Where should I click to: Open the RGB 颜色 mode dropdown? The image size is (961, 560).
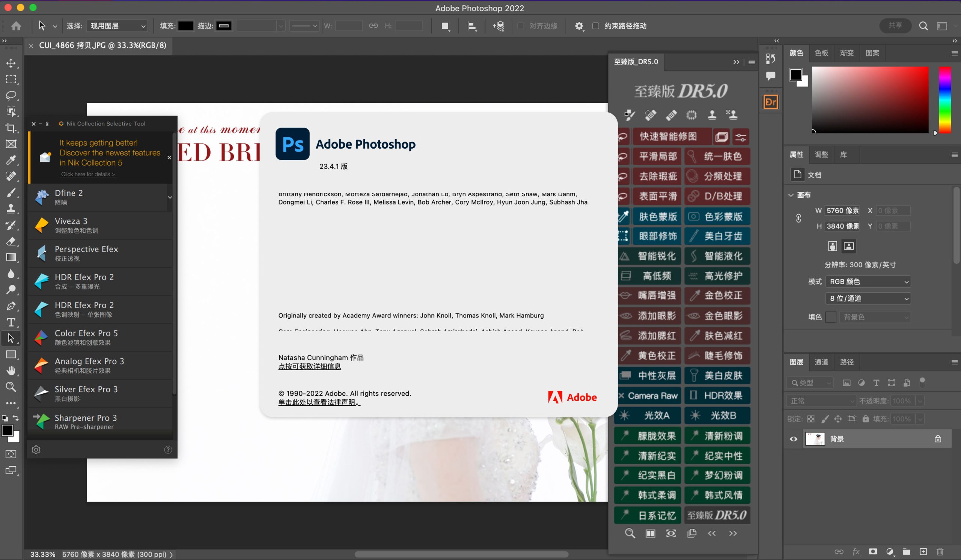tap(868, 282)
